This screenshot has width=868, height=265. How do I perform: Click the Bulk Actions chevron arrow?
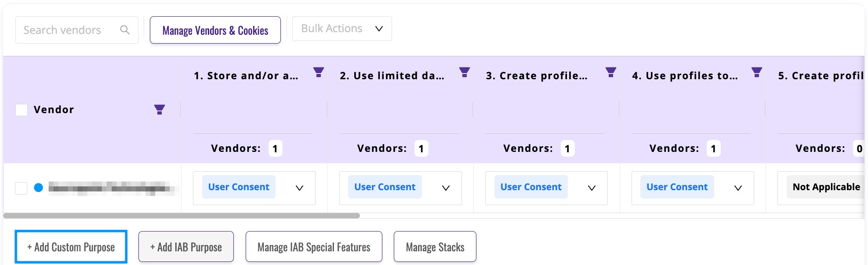[379, 29]
